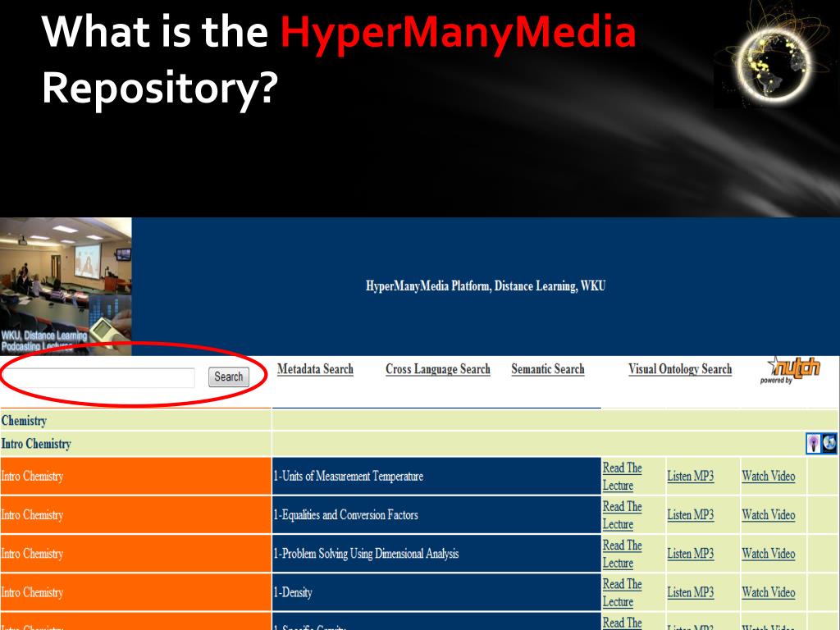
Task: Listen MP3 for Units of Measurement Temperature
Action: pyautogui.click(x=690, y=476)
